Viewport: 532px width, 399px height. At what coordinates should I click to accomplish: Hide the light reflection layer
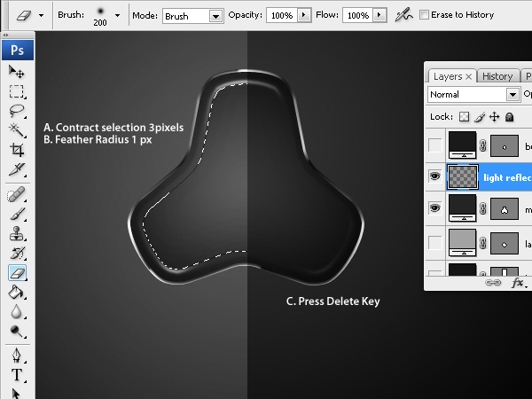coord(434,176)
